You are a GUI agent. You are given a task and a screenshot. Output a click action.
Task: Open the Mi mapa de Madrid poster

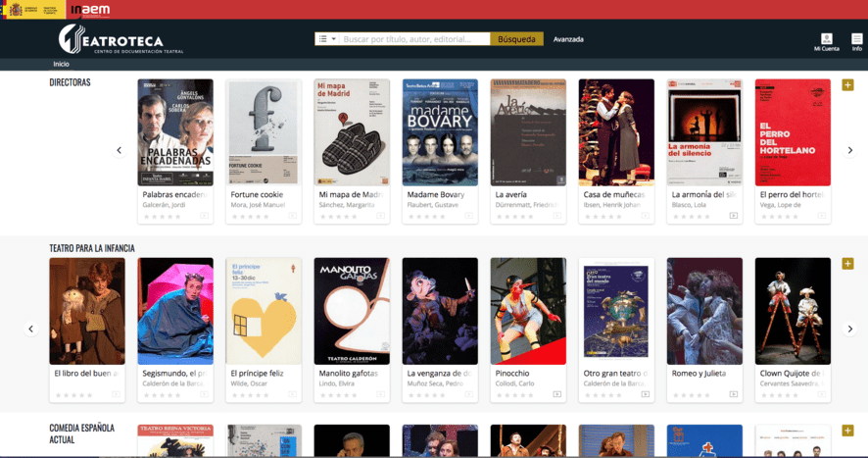click(352, 132)
